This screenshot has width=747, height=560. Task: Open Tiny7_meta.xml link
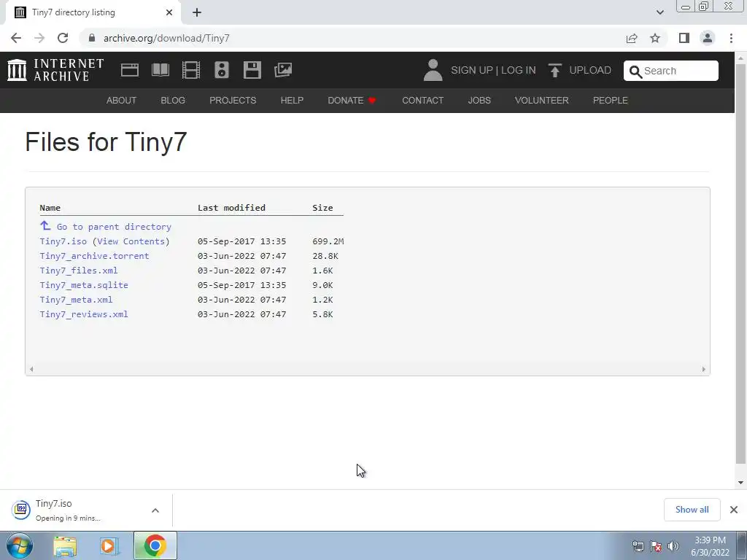(76, 300)
